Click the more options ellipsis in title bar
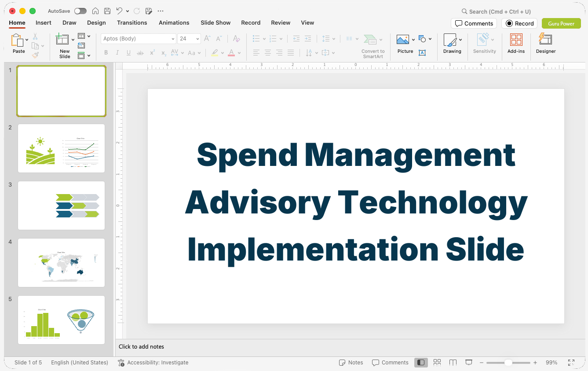Image resolution: width=588 pixels, height=371 pixels. click(x=161, y=11)
